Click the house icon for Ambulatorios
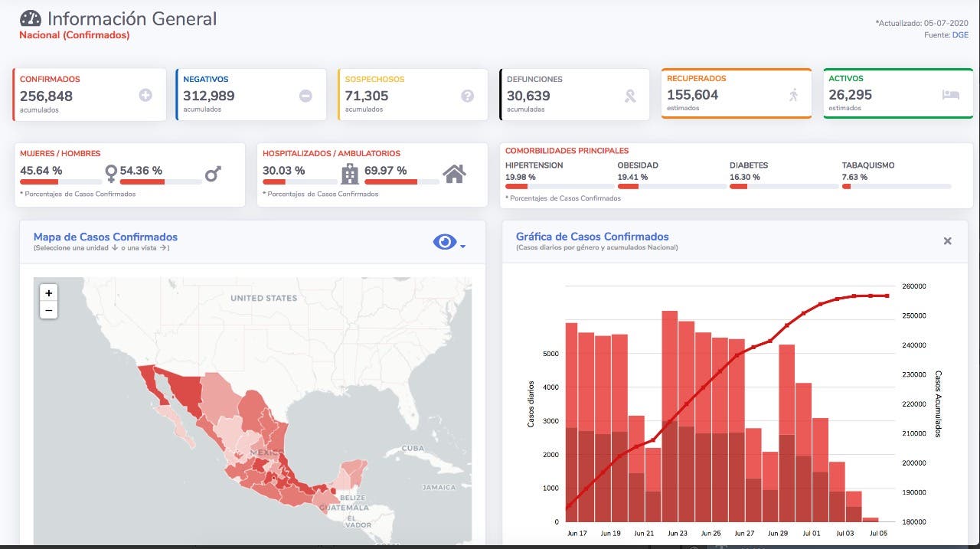Image resolution: width=980 pixels, height=549 pixels. point(454,174)
